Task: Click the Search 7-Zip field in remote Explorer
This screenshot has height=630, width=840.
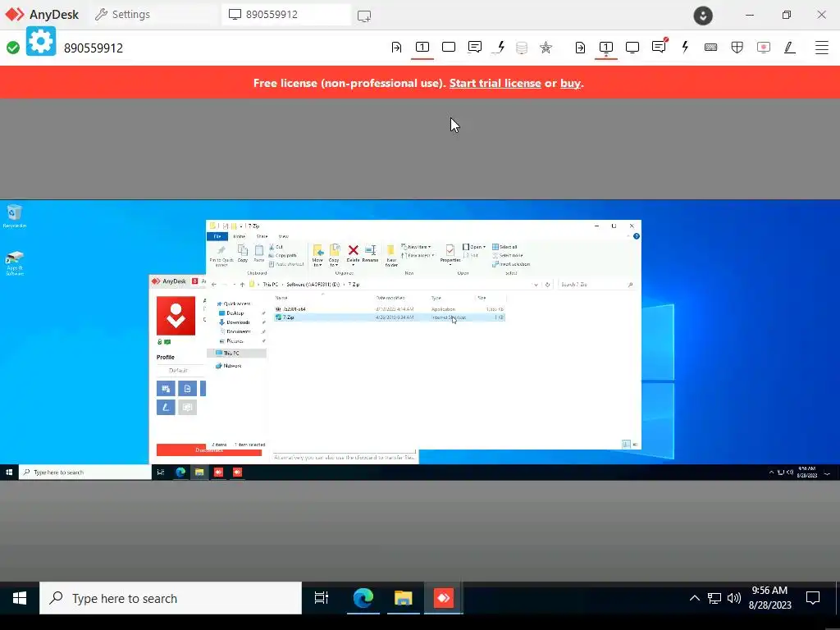Action: tap(596, 285)
